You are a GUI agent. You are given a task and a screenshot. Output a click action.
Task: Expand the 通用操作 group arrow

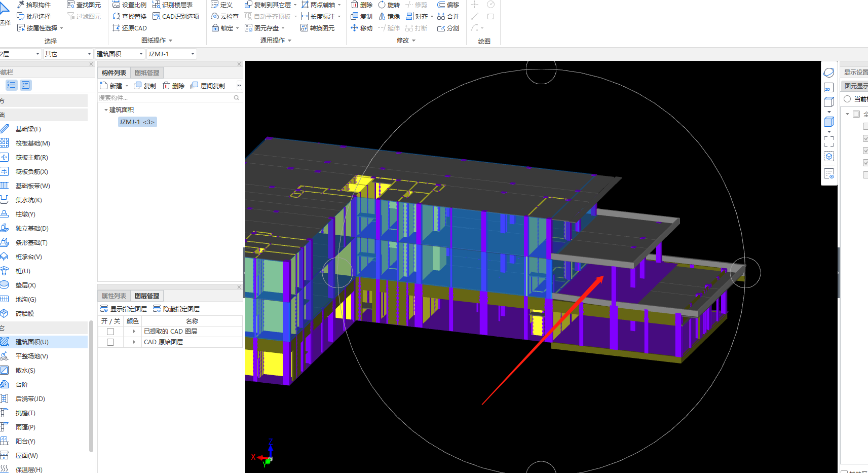pos(289,41)
